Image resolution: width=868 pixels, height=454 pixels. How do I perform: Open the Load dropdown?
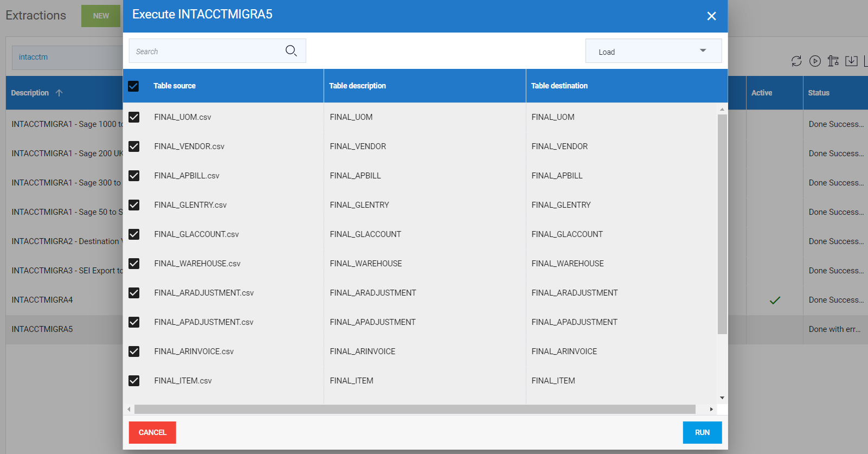(653, 51)
